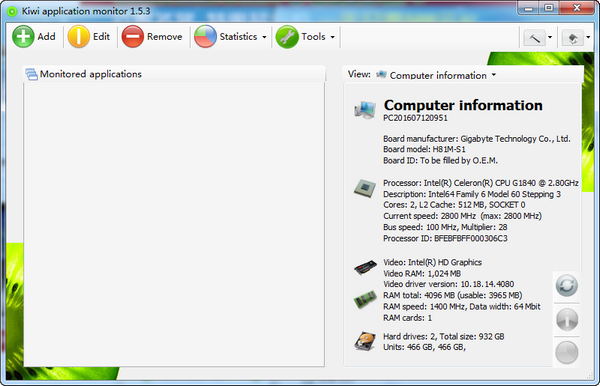Click the Board ID line
600x386 pixels.
click(x=440, y=160)
